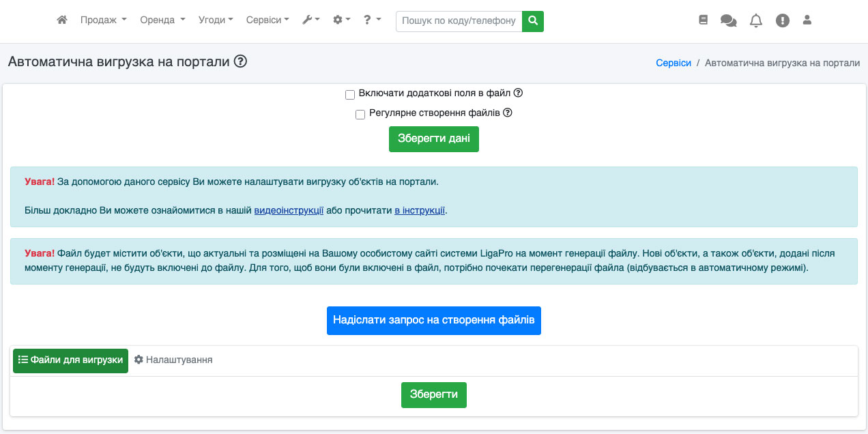Screen dimensions: 868x434
Task: Click the home icon in navbar
Action: point(62,20)
